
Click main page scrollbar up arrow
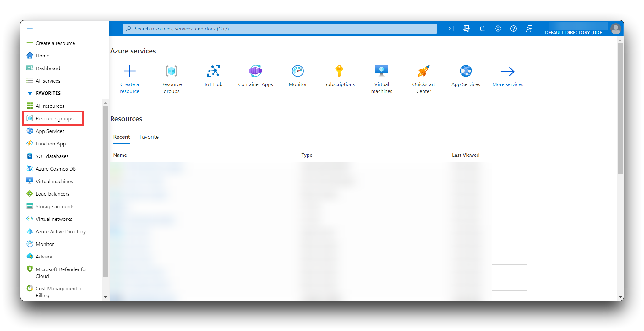click(x=620, y=40)
